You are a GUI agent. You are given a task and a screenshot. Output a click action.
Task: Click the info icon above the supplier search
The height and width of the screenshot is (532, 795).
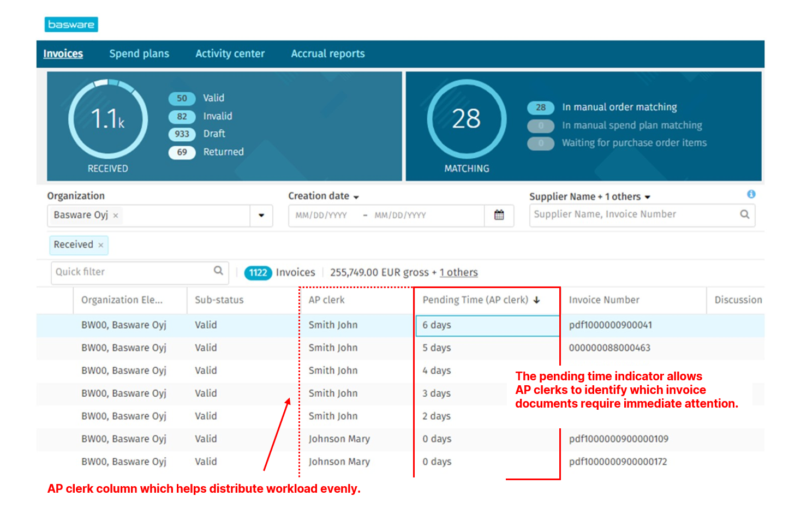pos(752,194)
